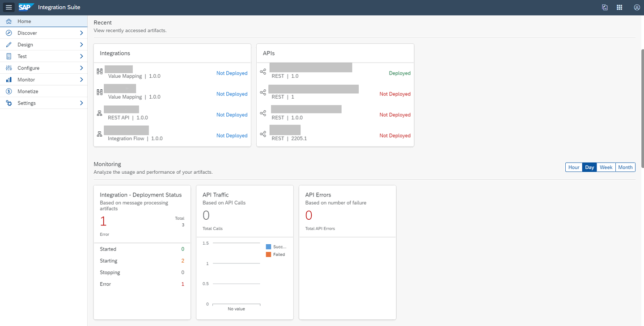644x326 pixels.
Task: Click the 'Total Calls' label
Action: coord(212,229)
